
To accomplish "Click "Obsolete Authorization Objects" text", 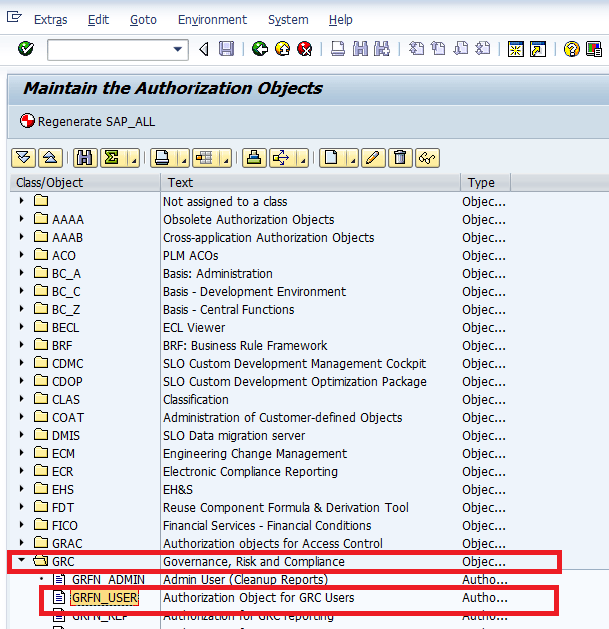I will coord(249,220).
